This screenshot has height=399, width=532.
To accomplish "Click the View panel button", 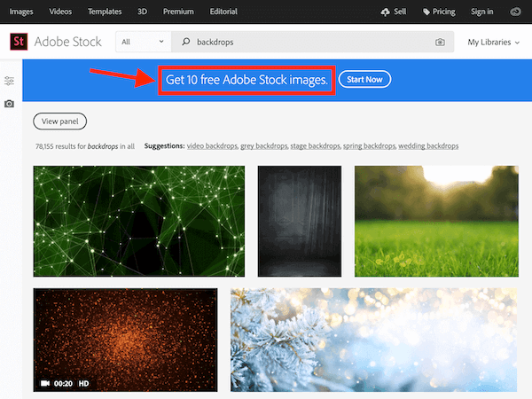I will tap(59, 121).
